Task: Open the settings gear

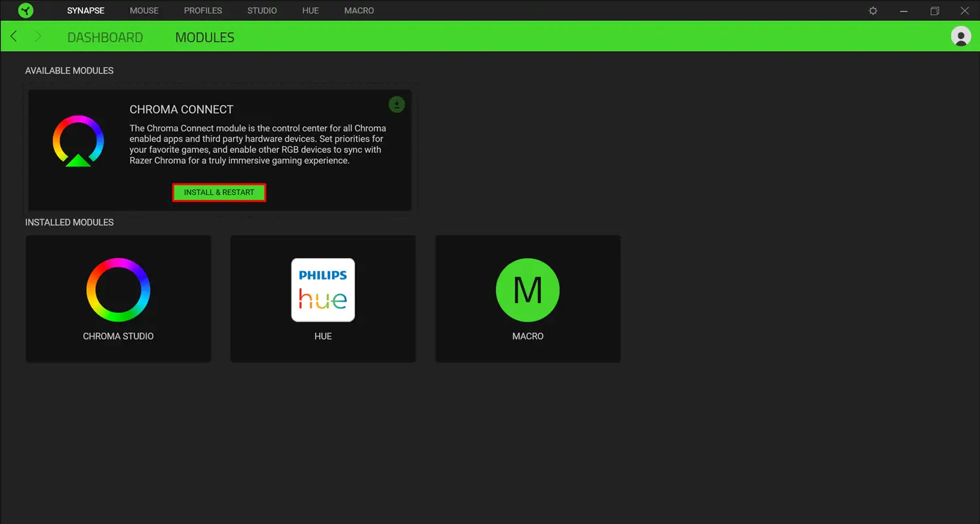Action: pos(873,10)
